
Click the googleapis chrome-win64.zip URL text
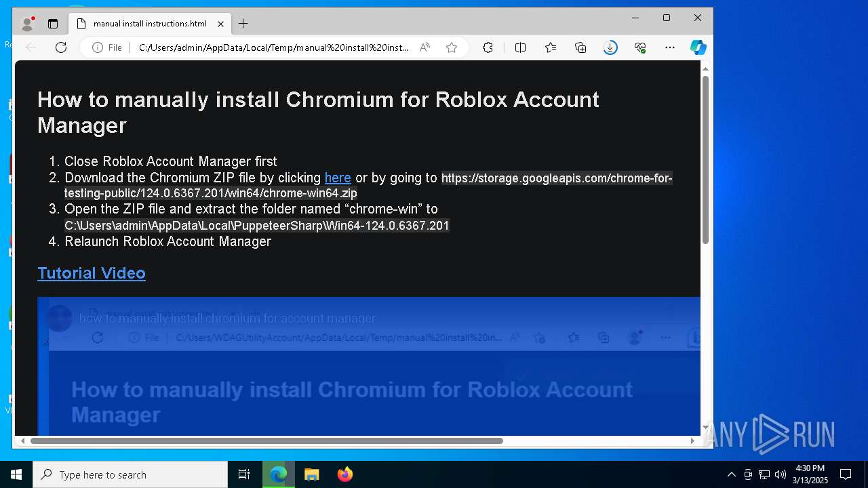pos(368,186)
